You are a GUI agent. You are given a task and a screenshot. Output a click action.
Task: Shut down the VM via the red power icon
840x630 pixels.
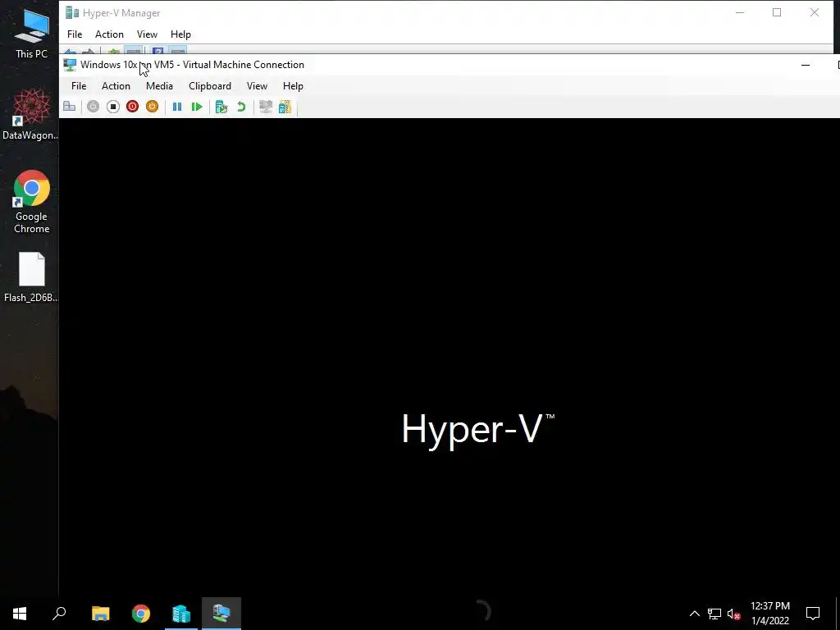coord(132,107)
